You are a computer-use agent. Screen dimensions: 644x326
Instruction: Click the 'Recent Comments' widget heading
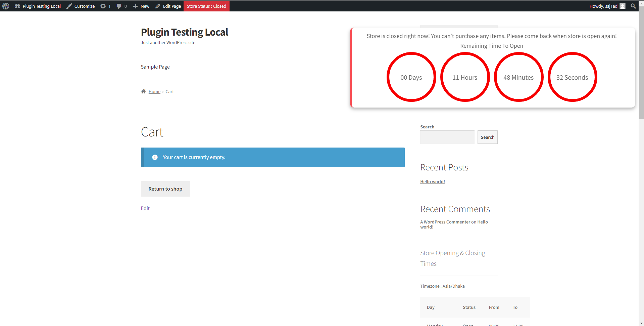tap(455, 209)
